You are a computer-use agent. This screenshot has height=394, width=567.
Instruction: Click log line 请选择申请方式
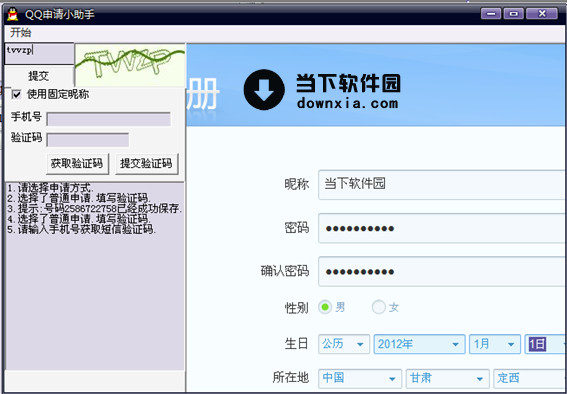50,188
